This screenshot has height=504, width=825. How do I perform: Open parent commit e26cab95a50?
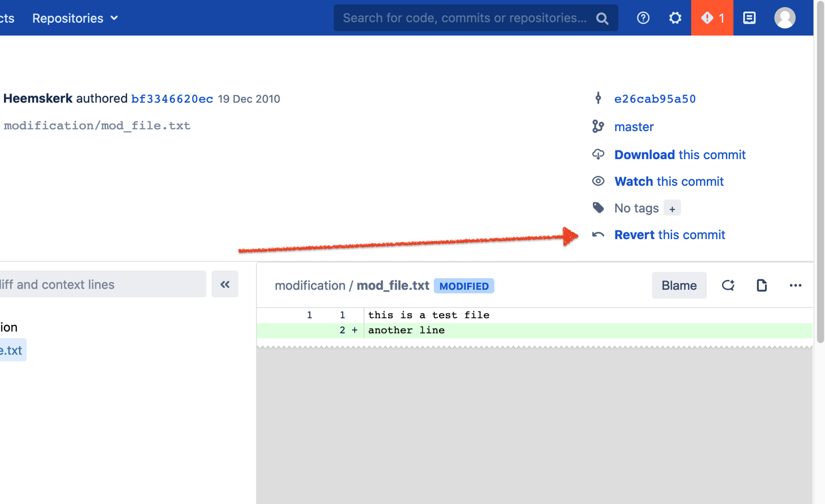click(x=655, y=99)
